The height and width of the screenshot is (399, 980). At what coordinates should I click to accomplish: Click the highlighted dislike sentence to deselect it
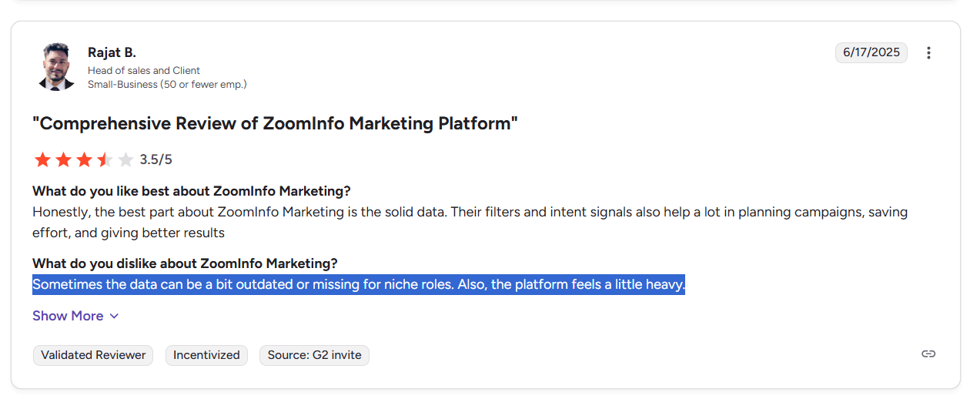click(x=359, y=285)
